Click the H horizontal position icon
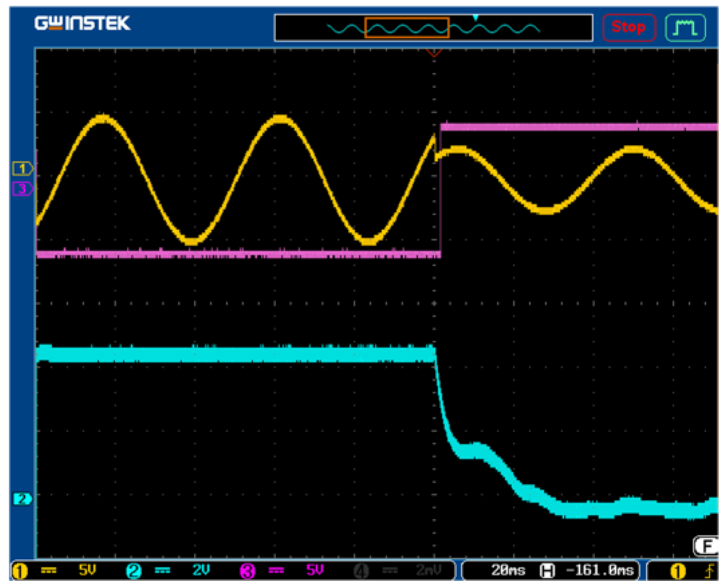 [547, 571]
